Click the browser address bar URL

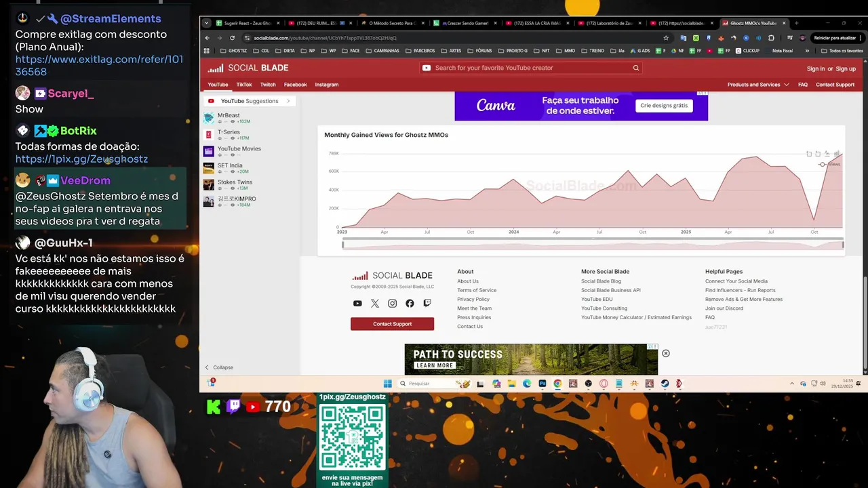coord(325,38)
